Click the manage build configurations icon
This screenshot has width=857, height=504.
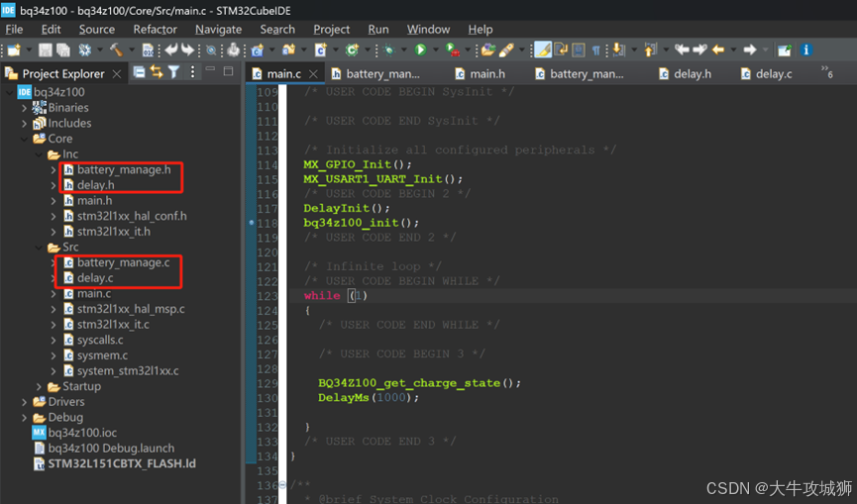point(85,50)
